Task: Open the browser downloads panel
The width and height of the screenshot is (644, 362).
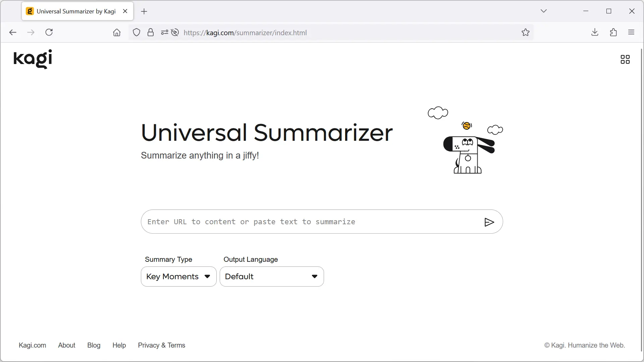Action: tap(595, 32)
